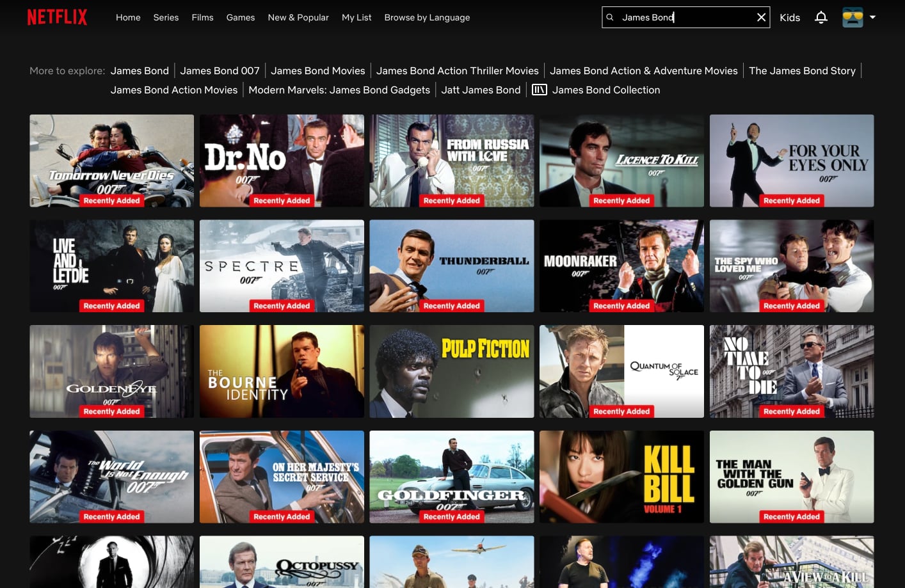Expand the profile menu dropdown arrow
Image resolution: width=905 pixels, height=588 pixels.
pyautogui.click(x=872, y=17)
